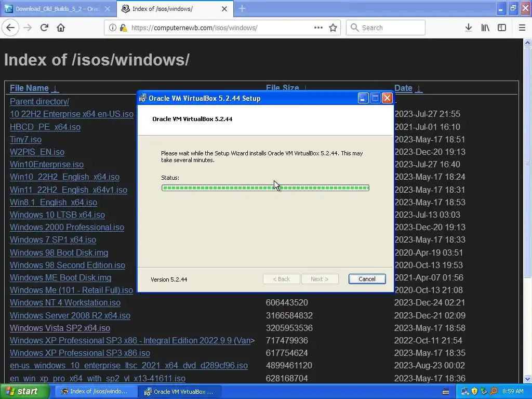Select date text 2023-Jul-27 21:55
The width and height of the screenshot is (532, 399).
coord(428,114)
